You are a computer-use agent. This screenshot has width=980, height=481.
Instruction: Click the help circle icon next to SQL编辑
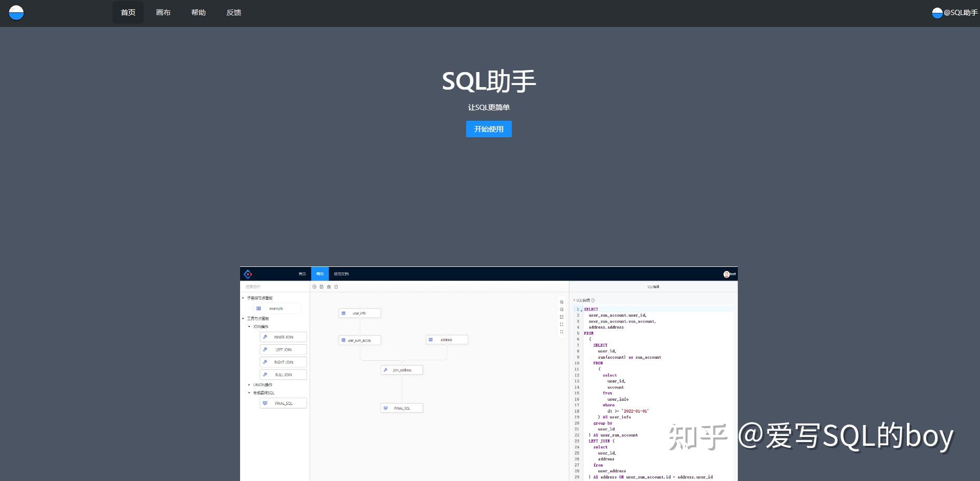click(x=593, y=300)
